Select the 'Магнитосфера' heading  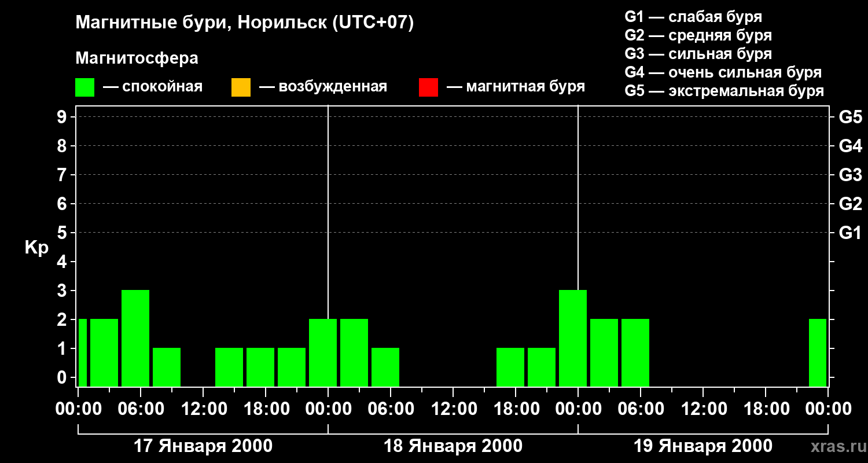[x=137, y=58]
